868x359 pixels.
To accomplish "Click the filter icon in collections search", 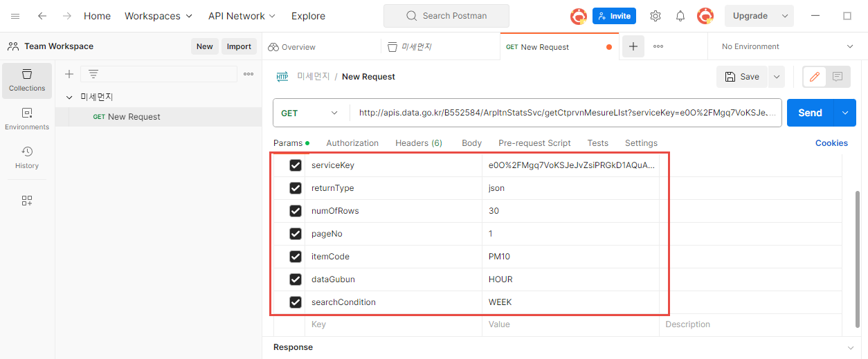I will (93, 74).
